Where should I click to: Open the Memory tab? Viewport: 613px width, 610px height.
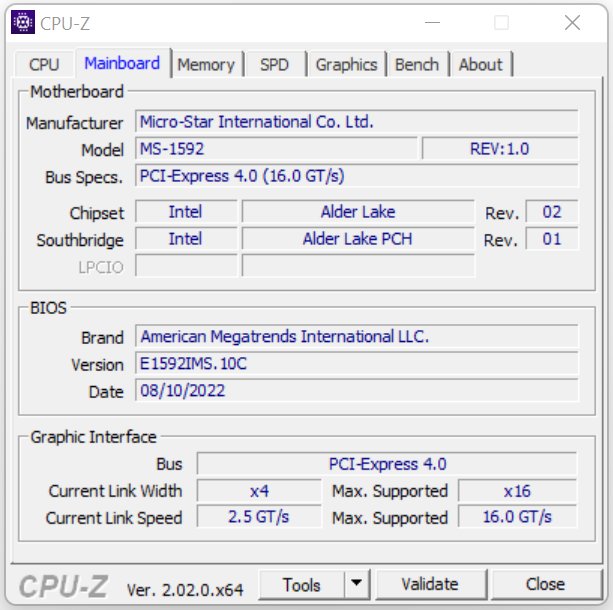[x=206, y=64]
